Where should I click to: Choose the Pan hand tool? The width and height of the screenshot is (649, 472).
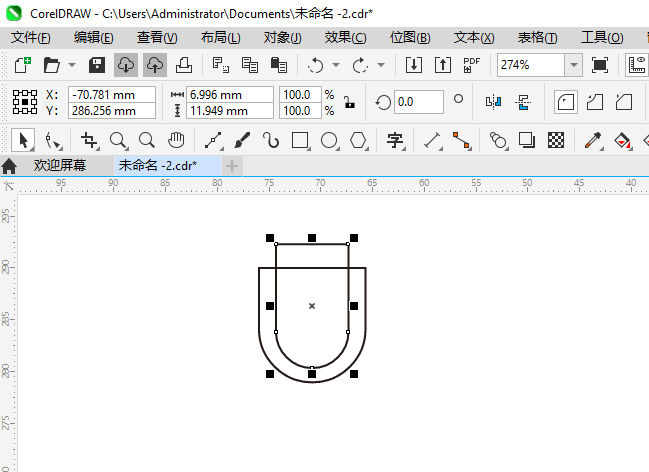176,140
